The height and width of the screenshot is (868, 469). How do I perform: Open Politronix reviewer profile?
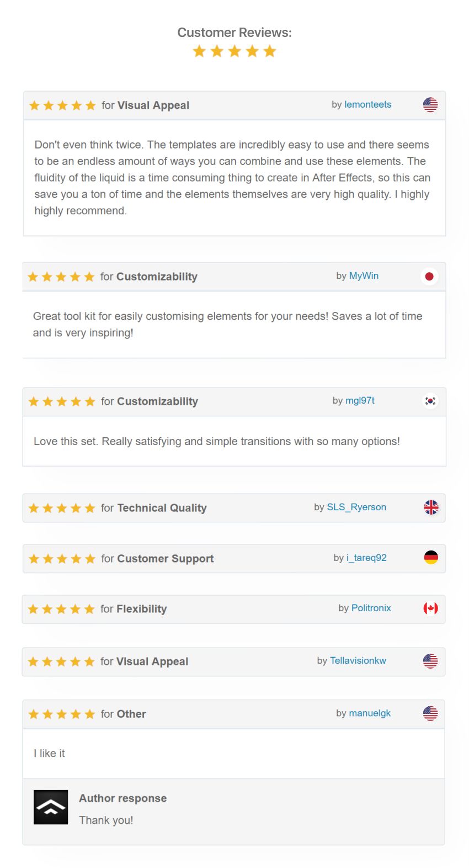click(x=371, y=608)
